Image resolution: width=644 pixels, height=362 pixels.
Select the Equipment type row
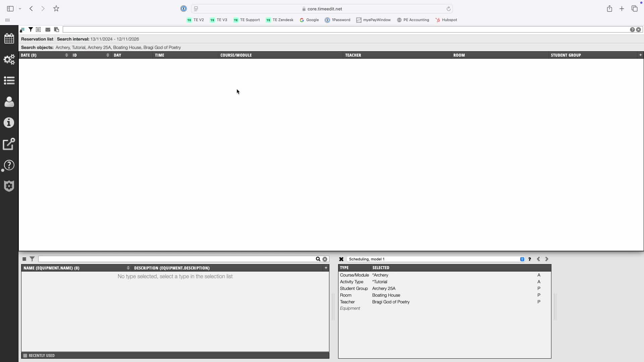tap(350, 308)
